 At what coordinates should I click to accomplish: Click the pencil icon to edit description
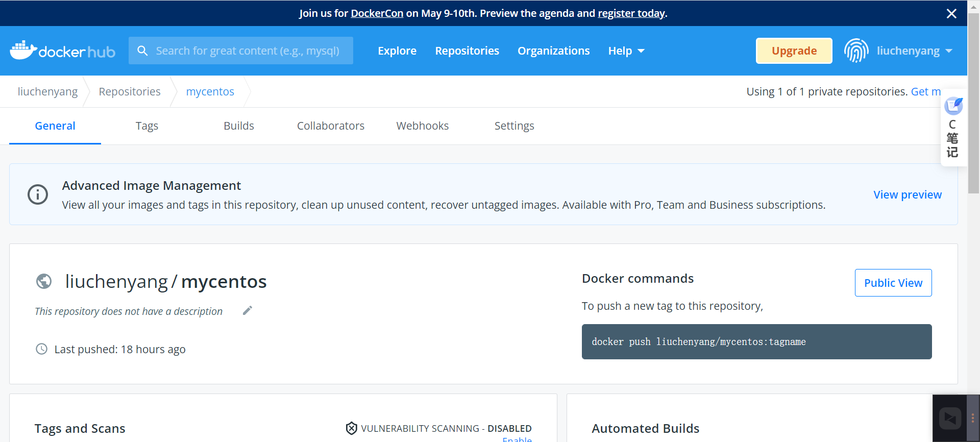(x=248, y=311)
